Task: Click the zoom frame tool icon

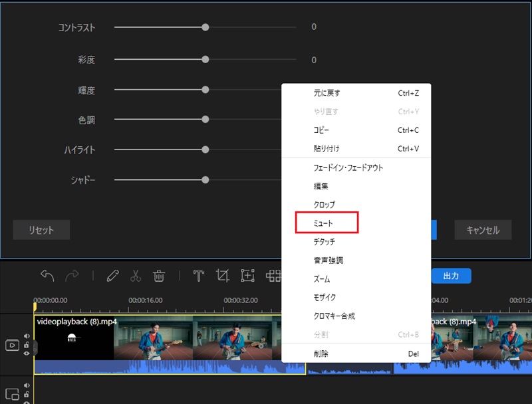Action: 247,276
